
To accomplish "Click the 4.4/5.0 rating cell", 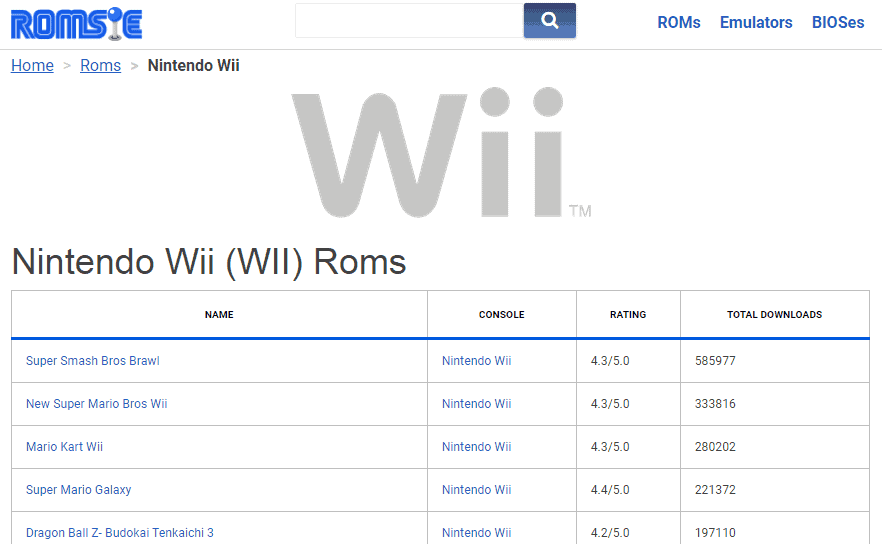I will 610,489.
